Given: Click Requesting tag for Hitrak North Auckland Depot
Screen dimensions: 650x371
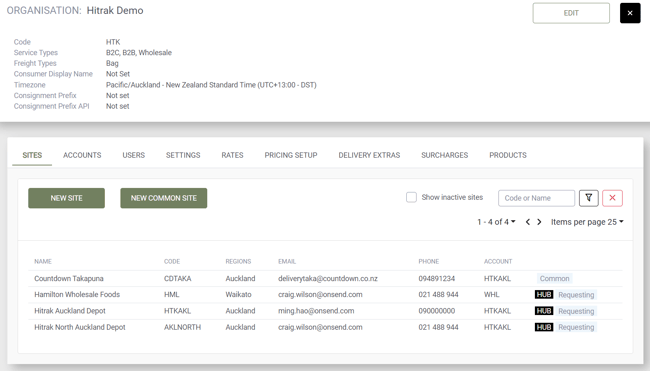Looking at the screenshot, I should tap(576, 327).
